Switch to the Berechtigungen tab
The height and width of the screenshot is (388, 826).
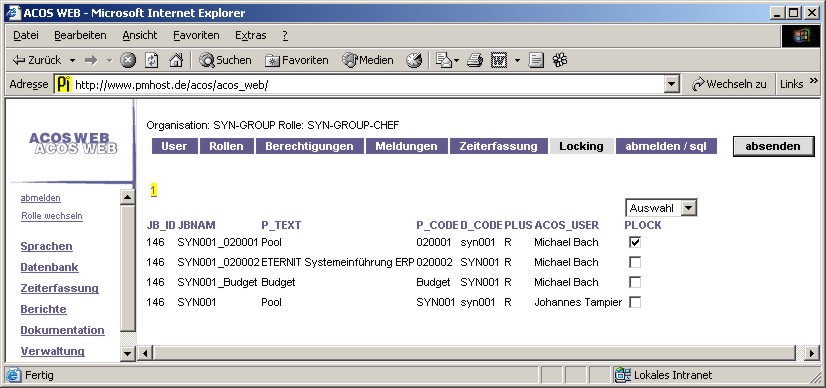309,146
